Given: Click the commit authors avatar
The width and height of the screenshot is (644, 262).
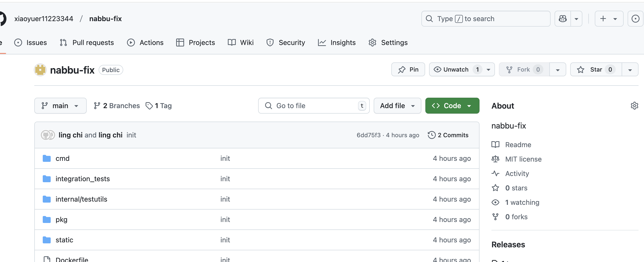Looking at the screenshot, I should tap(48, 135).
